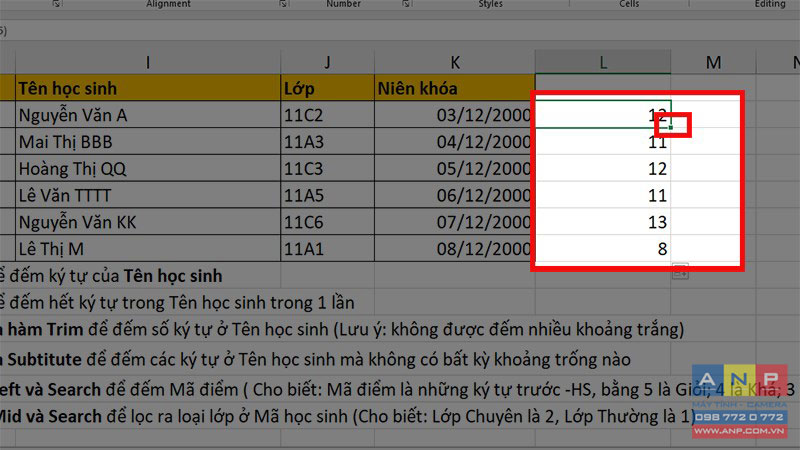The image size is (800, 450).
Task: Select date cell 05/12/2000
Action: (x=455, y=168)
